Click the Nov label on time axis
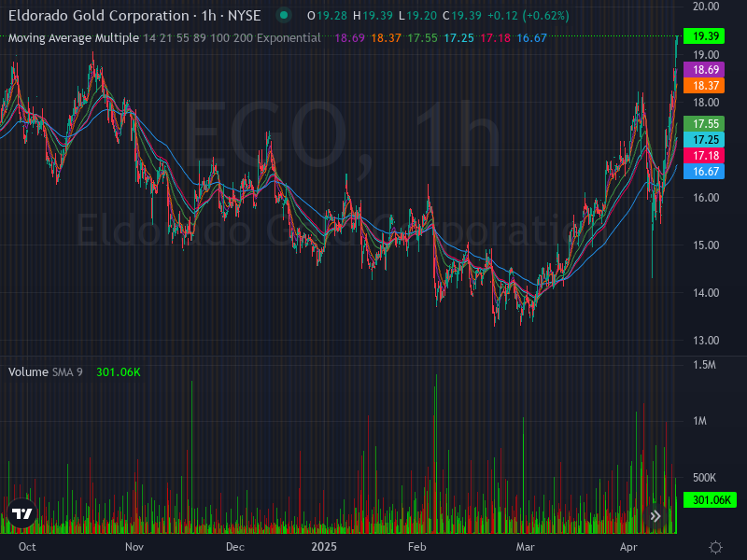 [134, 547]
